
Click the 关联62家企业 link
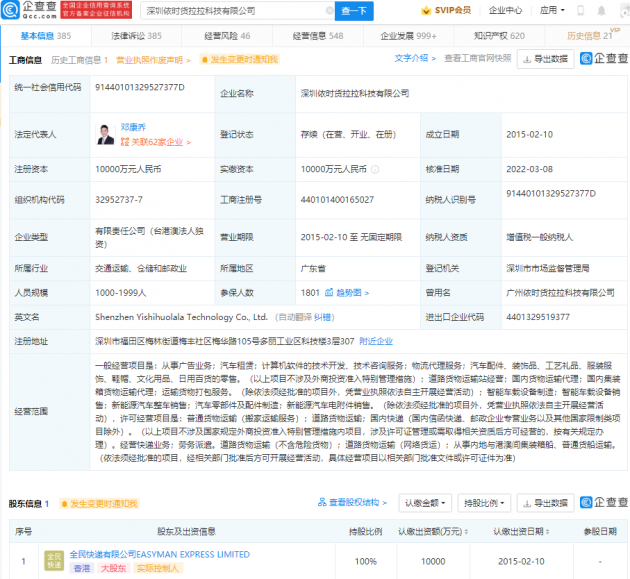[x=156, y=142]
